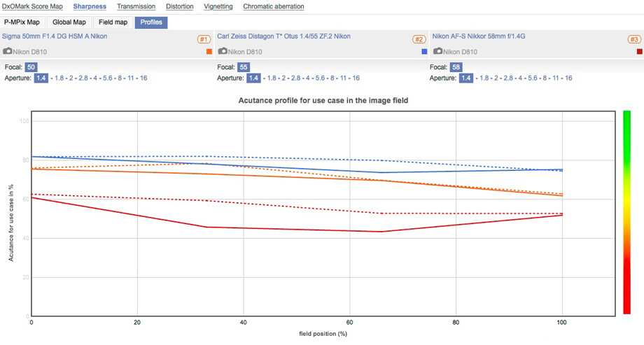The height and width of the screenshot is (345, 644).
Task: Open the DxOMark Score Map tab
Action: (32, 6)
